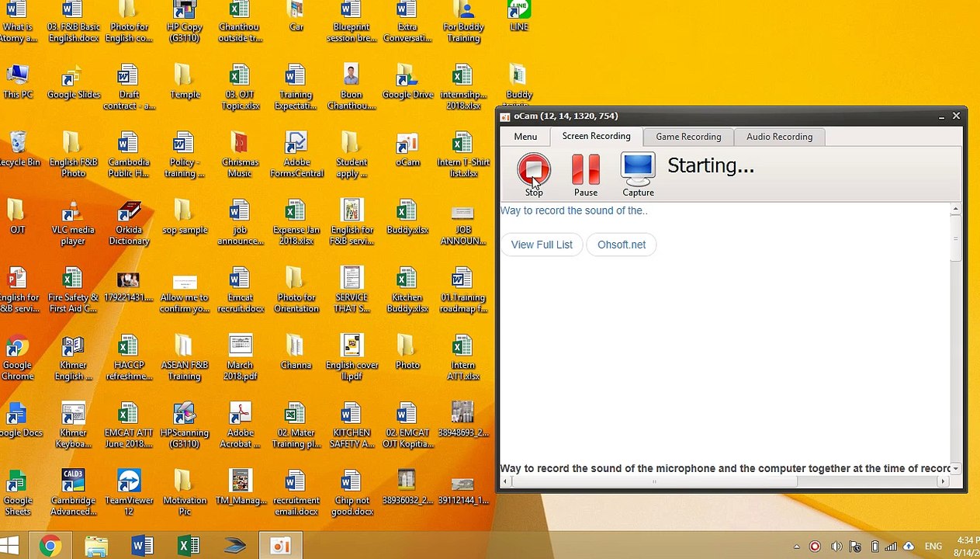Launch Google Chrome from the taskbar
This screenshot has height=559, width=980.
[50, 546]
